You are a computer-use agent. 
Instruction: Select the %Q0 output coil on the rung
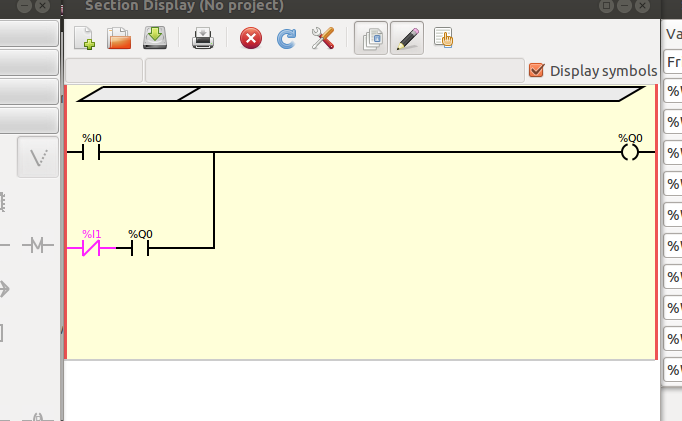pos(630,152)
